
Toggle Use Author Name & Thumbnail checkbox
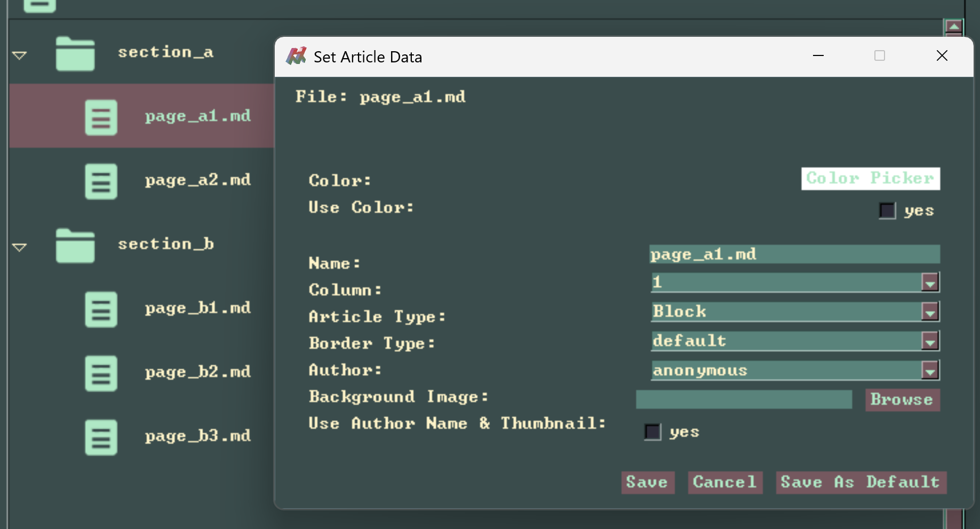coord(652,431)
